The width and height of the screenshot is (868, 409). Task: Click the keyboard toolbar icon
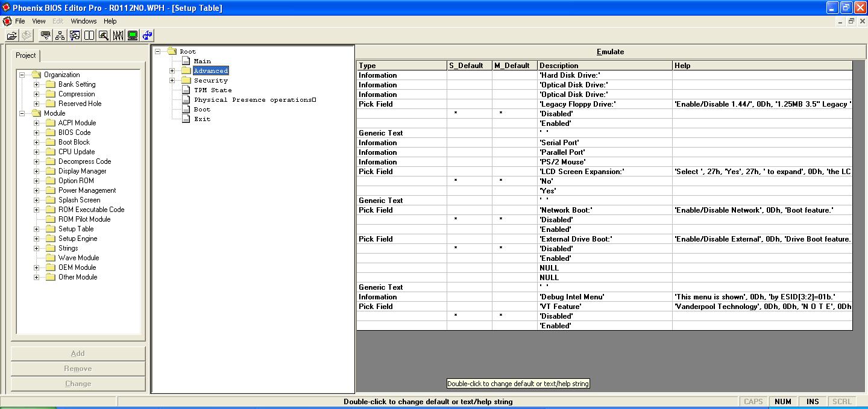pyautogui.click(x=46, y=36)
